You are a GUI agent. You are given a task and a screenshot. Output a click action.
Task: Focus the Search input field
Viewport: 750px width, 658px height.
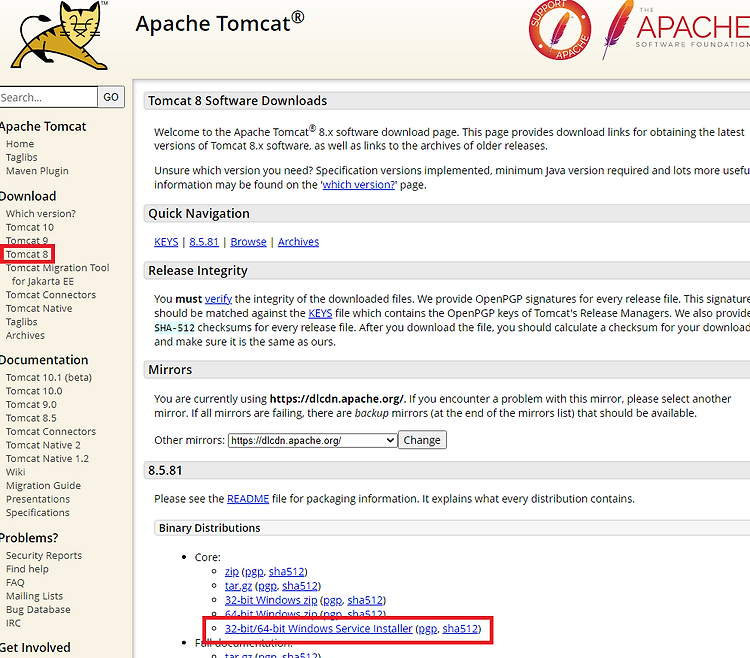tap(48, 97)
